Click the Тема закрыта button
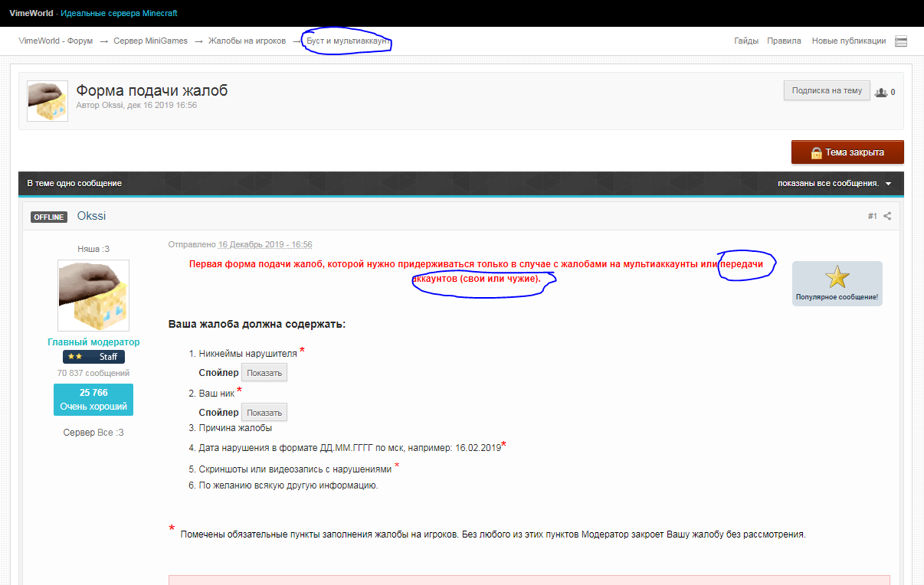This screenshot has height=585, width=924. 847,152
